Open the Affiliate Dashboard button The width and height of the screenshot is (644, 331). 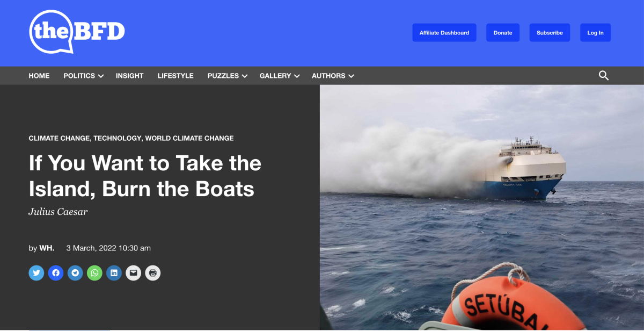coord(444,33)
